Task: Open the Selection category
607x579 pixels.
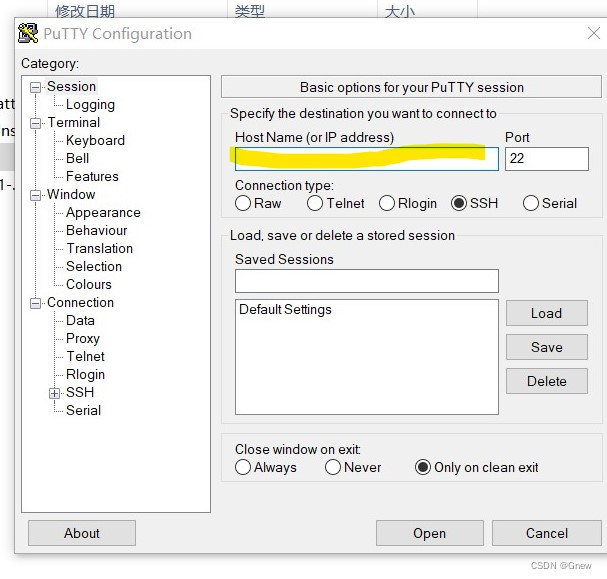Action: (94, 266)
